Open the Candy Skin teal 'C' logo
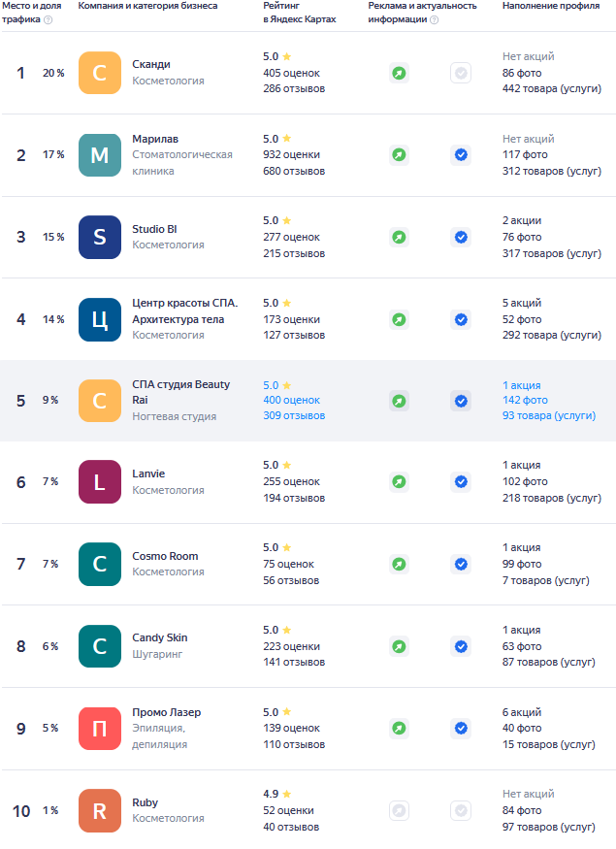616x849 pixels. click(100, 646)
